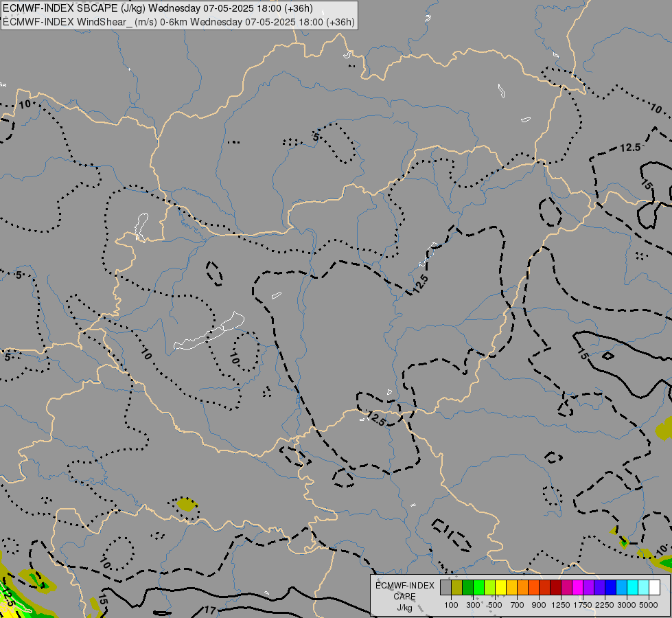The image size is (672, 618).
Task: Click the '17' wind shear contour label
Action: 210,610
